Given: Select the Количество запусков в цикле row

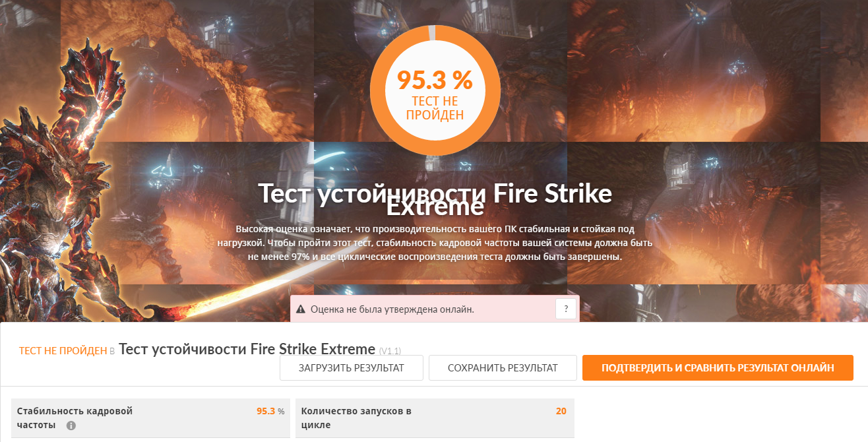Looking at the screenshot, I should point(435,418).
